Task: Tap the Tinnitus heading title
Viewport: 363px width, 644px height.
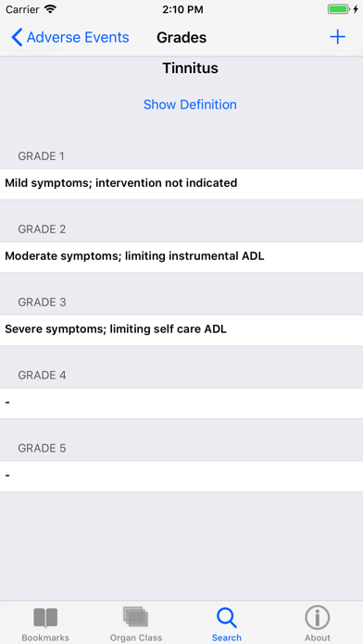Action: pos(190,68)
